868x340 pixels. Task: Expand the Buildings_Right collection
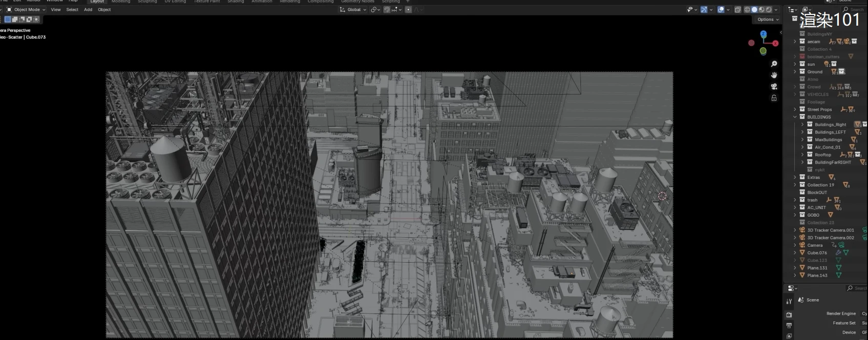[x=802, y=125]
